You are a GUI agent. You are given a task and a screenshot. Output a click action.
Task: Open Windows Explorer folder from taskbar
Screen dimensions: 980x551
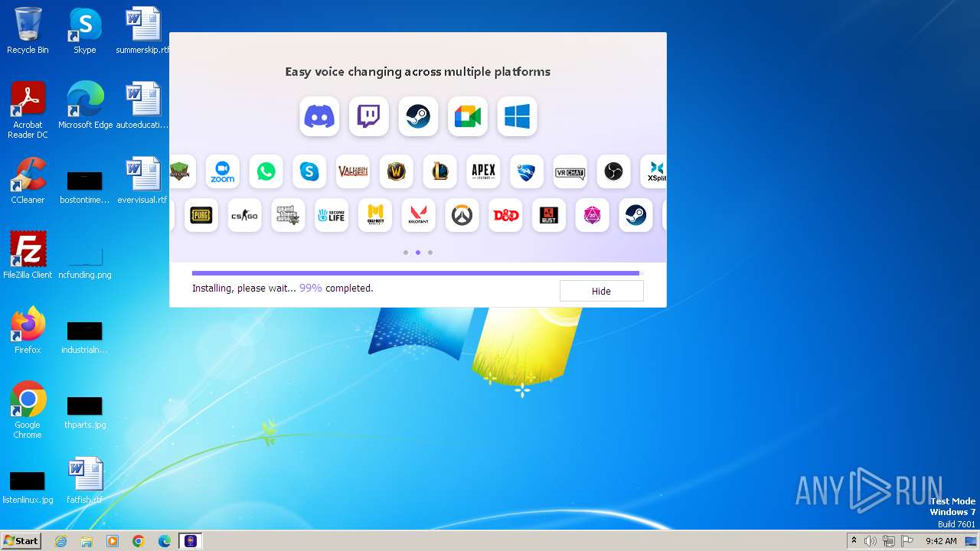[x=87, y=541]
